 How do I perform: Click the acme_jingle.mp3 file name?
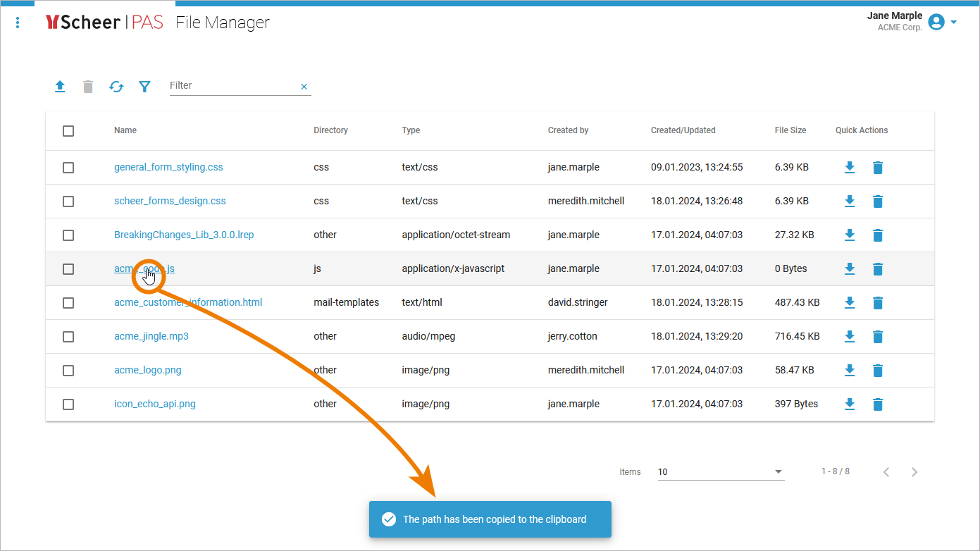click(x=151, y=336)
